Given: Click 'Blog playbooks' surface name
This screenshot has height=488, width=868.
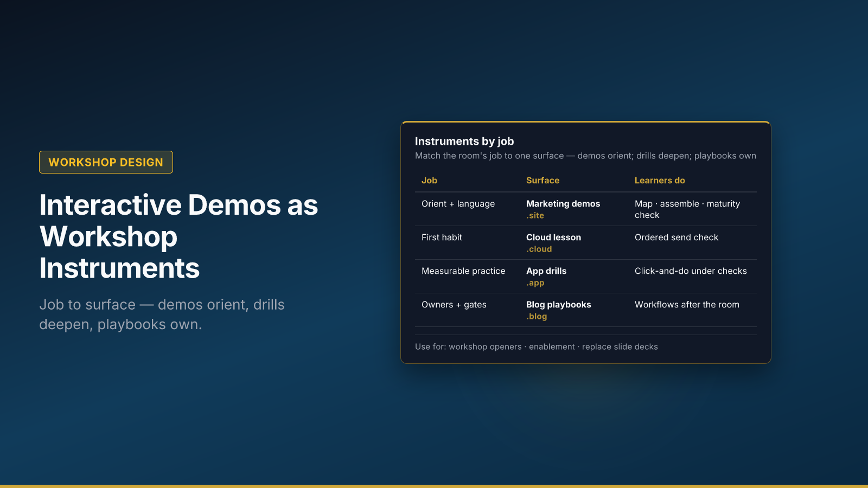Looking at the screenshot, I should click(559, 305).
